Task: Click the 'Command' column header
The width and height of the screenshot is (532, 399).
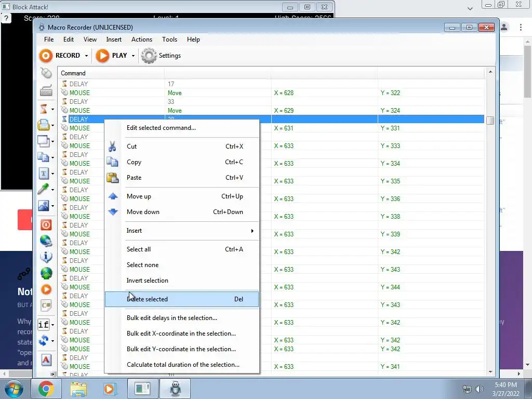Action: [x=111, y=73]
